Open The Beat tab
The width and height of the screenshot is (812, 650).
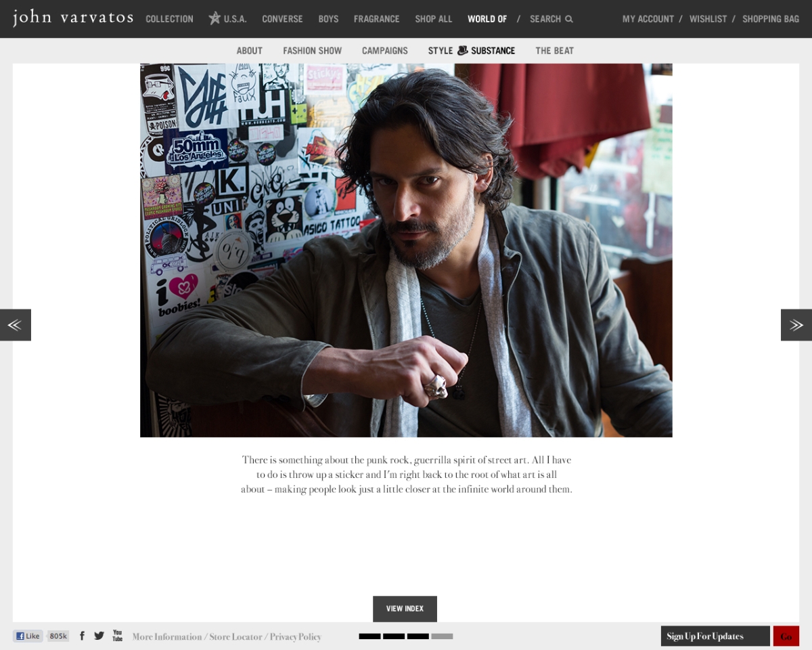(555, 51)
